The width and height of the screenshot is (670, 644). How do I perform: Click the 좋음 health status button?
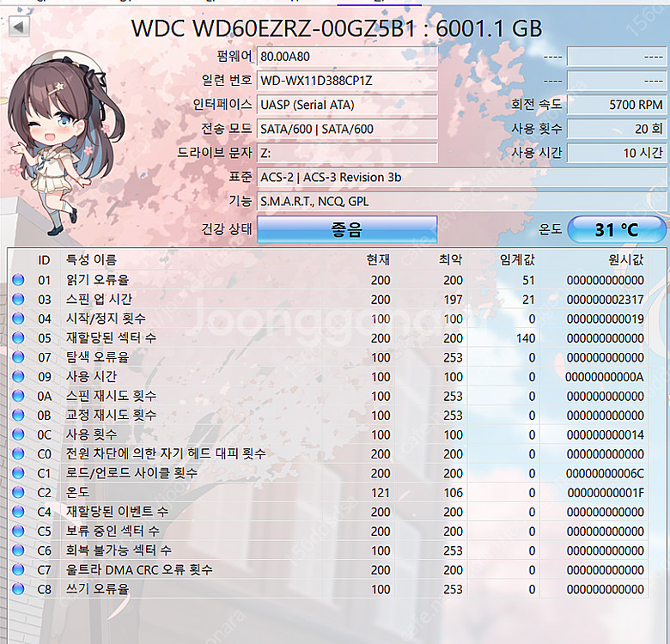click(347, 229)
